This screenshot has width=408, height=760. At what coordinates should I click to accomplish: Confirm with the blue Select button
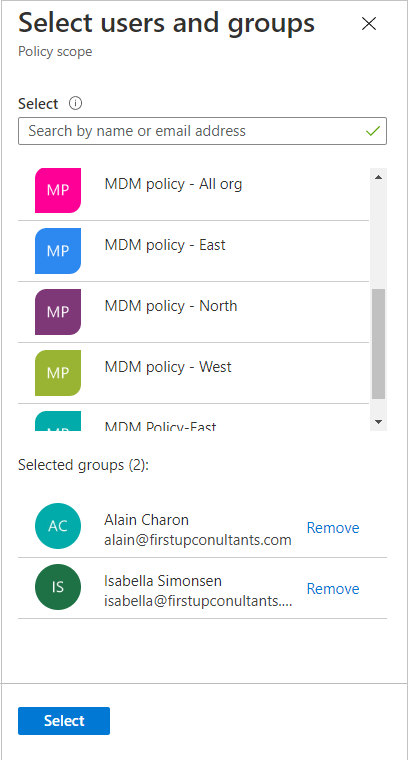(x=64, y=721)
